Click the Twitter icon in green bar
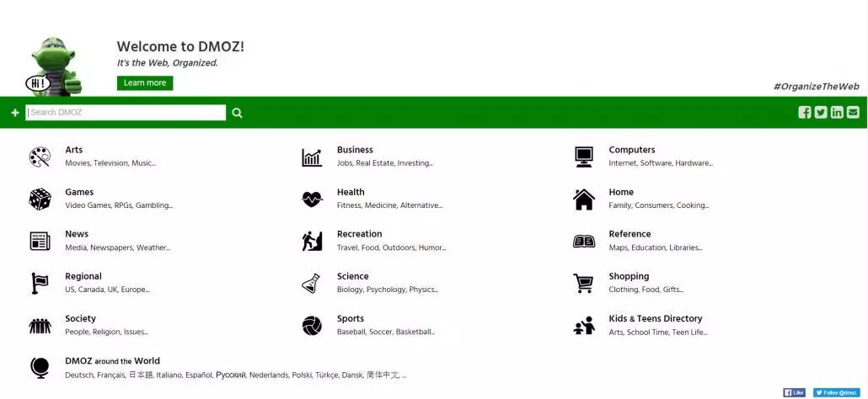Image resolution: width=868 pixels, height=399 pixels. click(x=821, y=112)
